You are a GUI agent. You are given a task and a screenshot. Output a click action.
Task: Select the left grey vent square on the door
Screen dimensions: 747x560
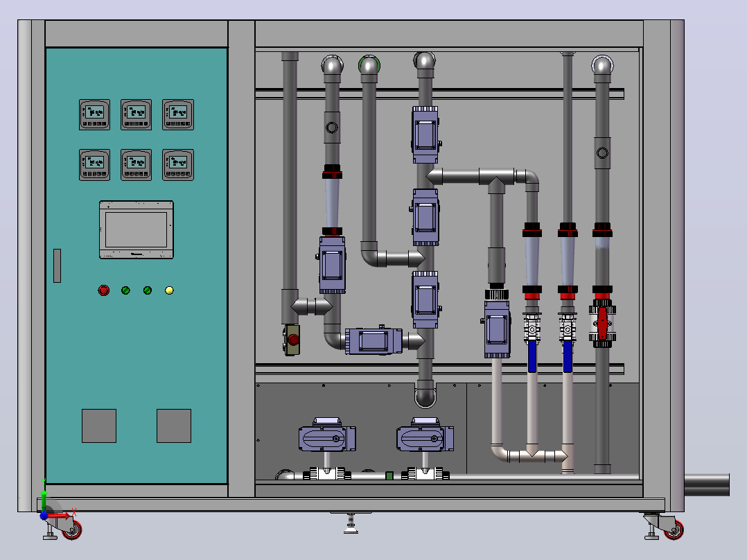(99, 426)
